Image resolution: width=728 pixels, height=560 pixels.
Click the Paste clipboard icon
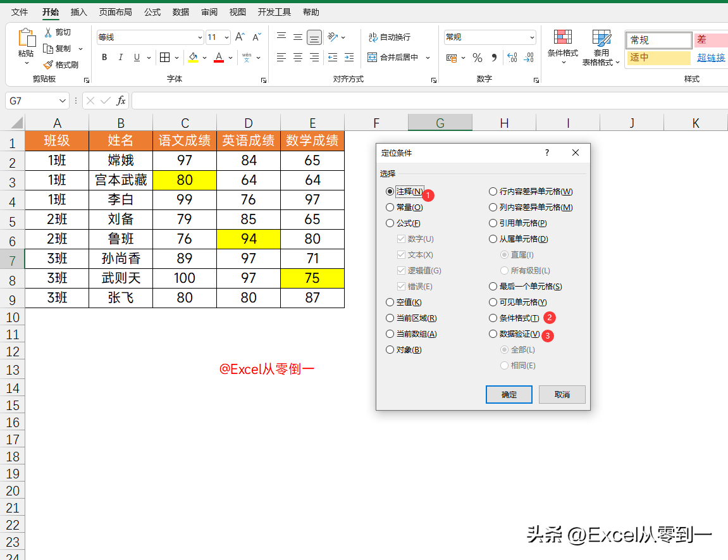coord(26,37)
